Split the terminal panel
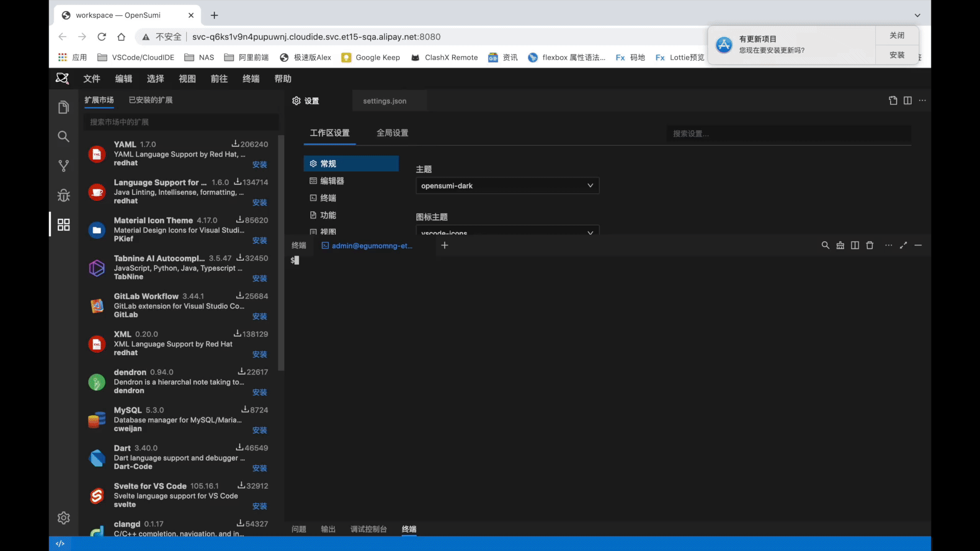The image size is (980, 551). tap(855, 245)
